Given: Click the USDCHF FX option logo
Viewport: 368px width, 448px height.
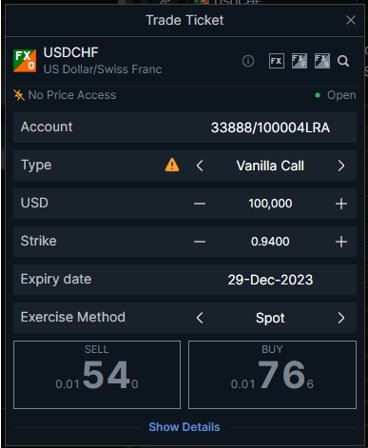Looking at the screenshot, I should click(x=24, y=61).
